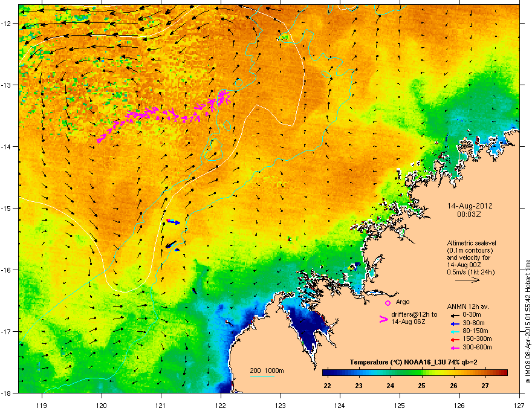Click the colorbar tick label 25
The height and width of the screenshot is (411, 532).
422,386
